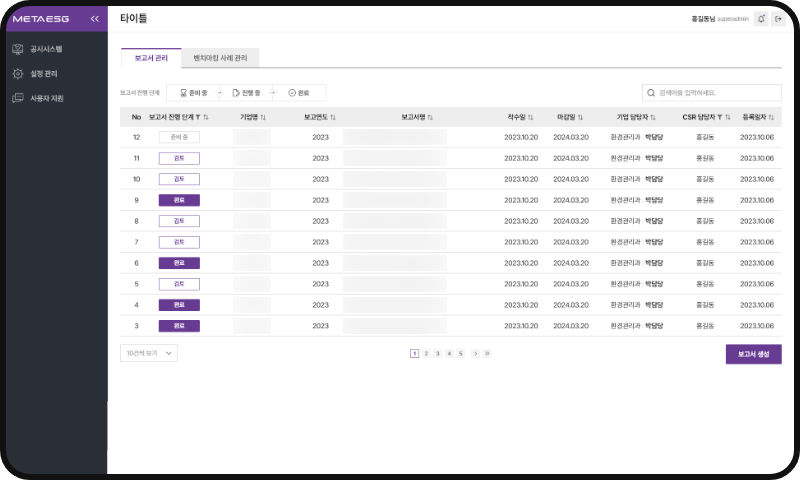Click the filter icon on CSR 담당자 column
The width and height of the screenshot is (800, 480).
[719, 117]
